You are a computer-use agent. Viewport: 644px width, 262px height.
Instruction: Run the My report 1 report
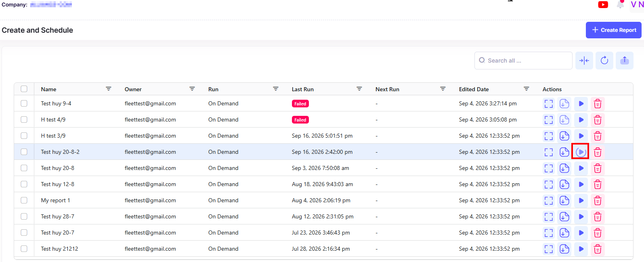(x=581, y=201)
